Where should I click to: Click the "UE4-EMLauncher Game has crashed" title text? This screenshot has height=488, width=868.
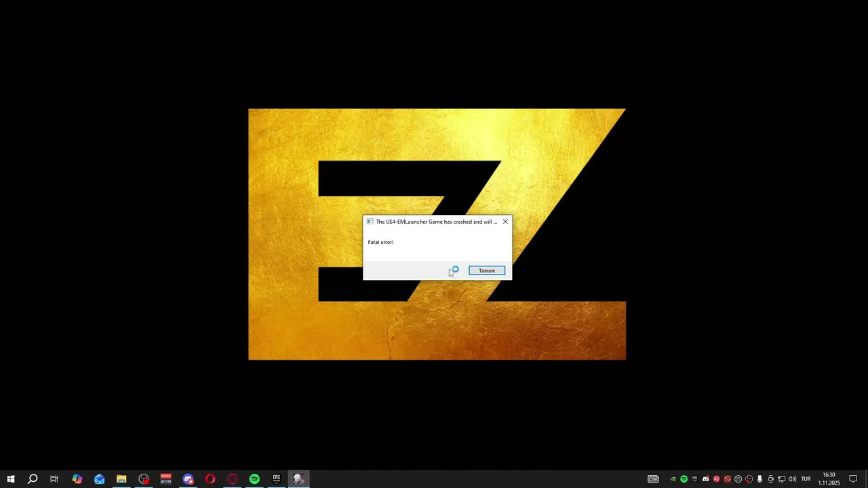pyautogui.click(x=436, y=222)
